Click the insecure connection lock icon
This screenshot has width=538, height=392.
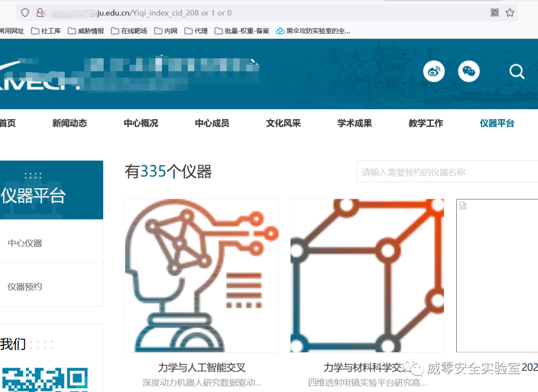41,13
